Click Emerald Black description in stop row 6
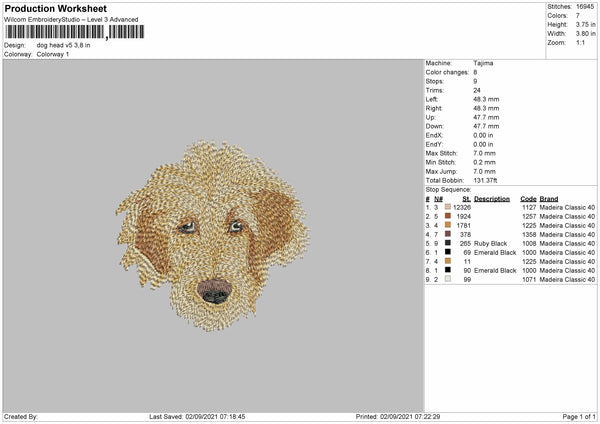The width and height of the screenshot is (600, 424). coord(495,253)
